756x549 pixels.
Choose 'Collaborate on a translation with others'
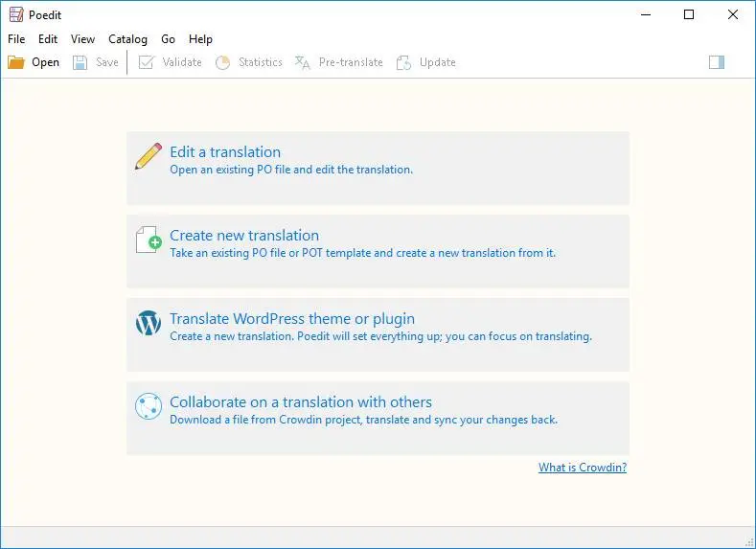301,402
